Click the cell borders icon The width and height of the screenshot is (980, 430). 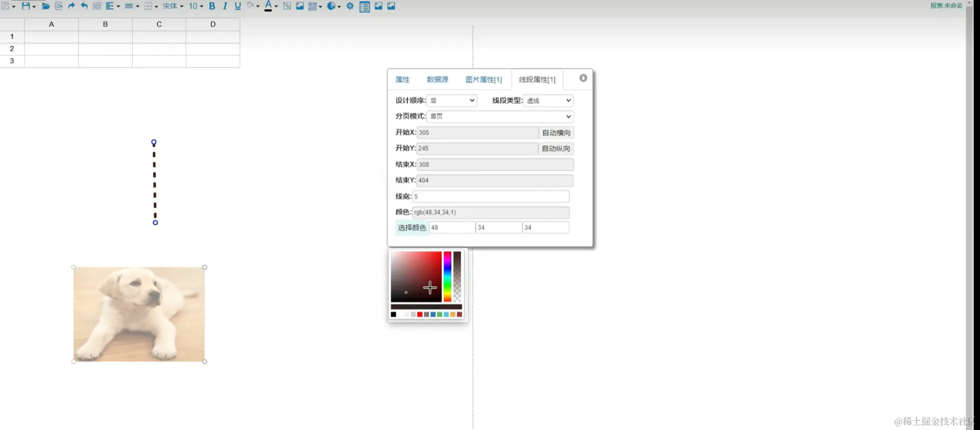click(148, 6)
